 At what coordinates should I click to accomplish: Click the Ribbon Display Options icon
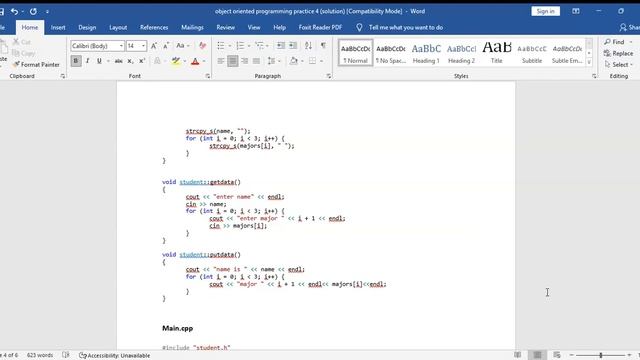point(576,11)
